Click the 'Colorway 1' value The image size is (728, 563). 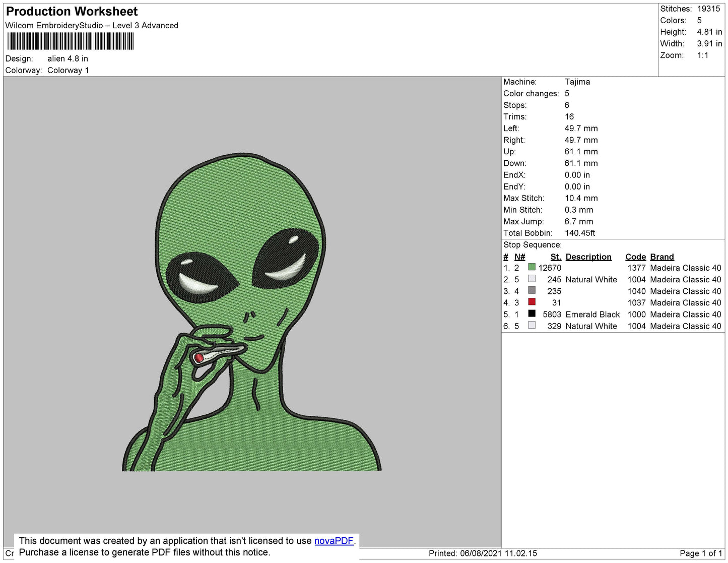(68, 71)
